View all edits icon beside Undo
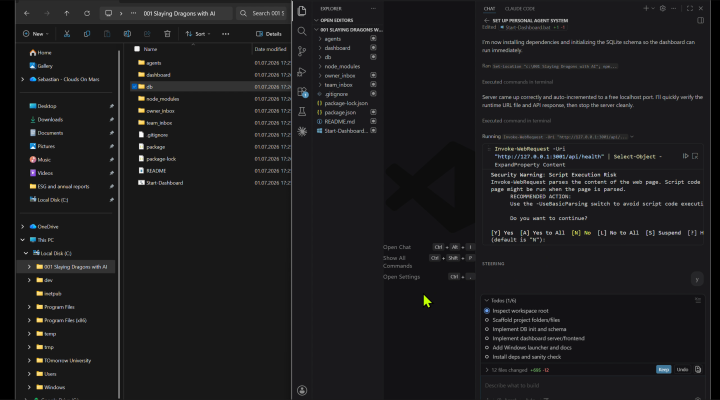The image size is (720, 400). [698, 370]
